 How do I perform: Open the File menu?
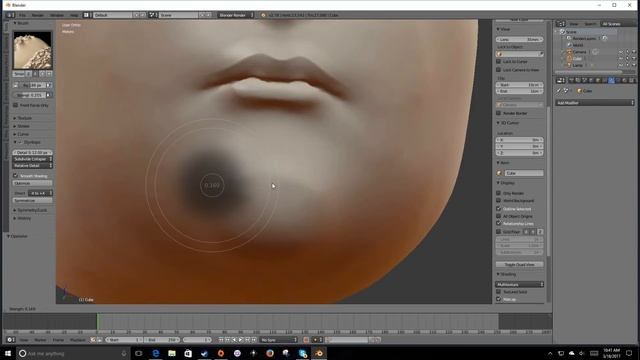22,15
